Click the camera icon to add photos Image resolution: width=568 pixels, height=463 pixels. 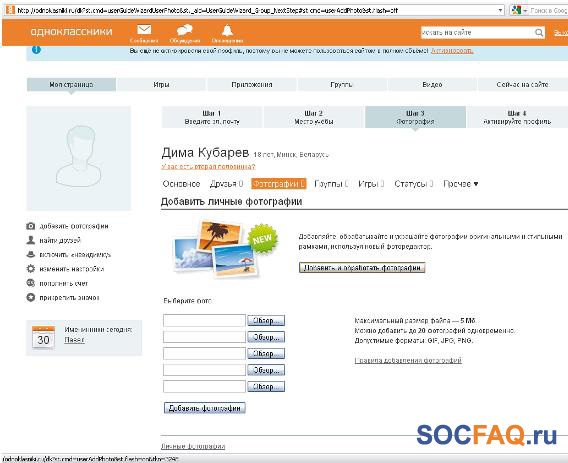tap(31, 226)
